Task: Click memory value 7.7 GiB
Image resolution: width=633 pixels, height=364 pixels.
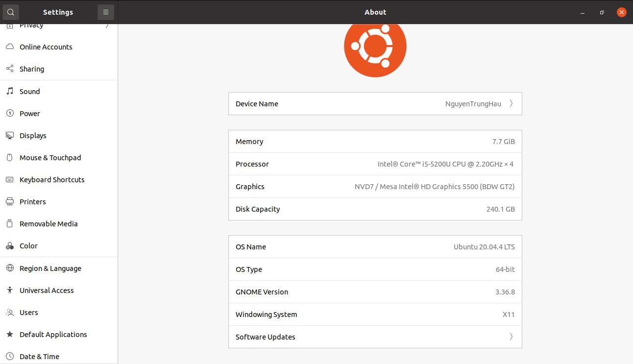Action: [504, 142]
